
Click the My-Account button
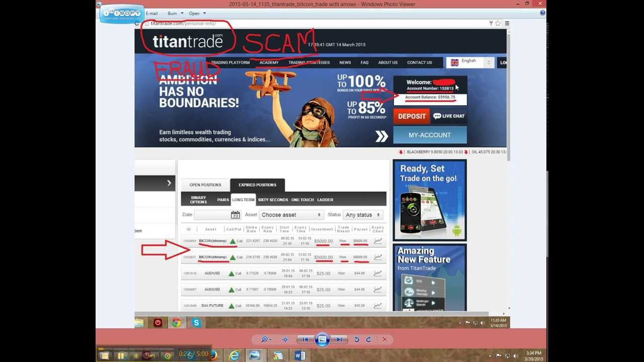[x=430, y=135]
